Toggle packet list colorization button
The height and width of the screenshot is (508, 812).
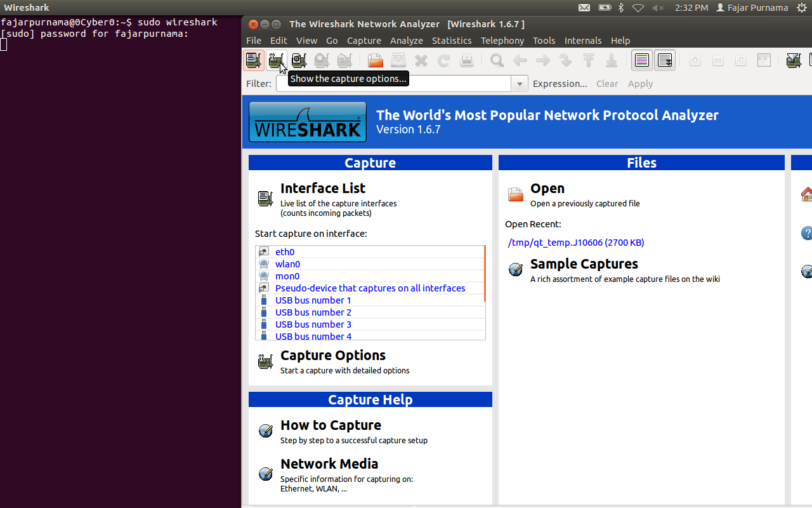642,60
